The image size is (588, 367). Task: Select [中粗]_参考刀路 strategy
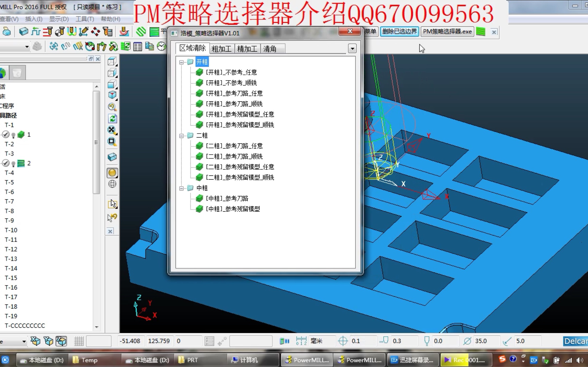[x=227, y=198]
